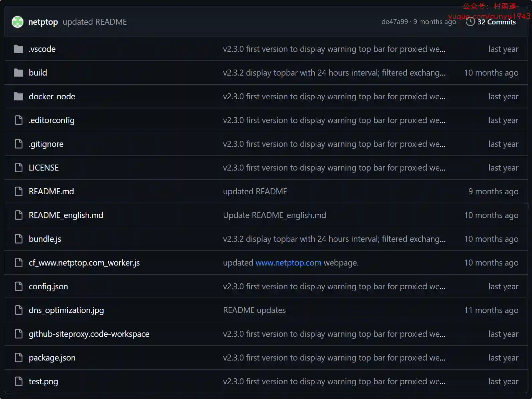Click the dns_optimization.jpg file icon
This screenshot has height=399, width=532.
[x=19, y=310]
